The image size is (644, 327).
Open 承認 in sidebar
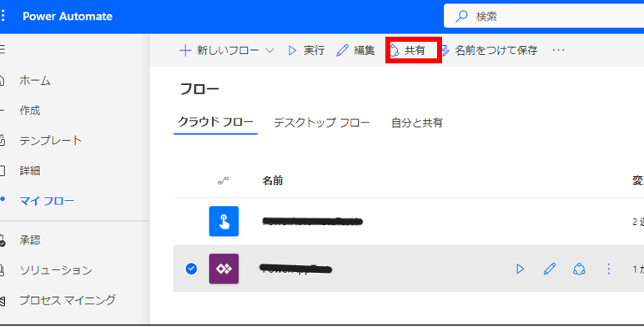coord(29,240)
